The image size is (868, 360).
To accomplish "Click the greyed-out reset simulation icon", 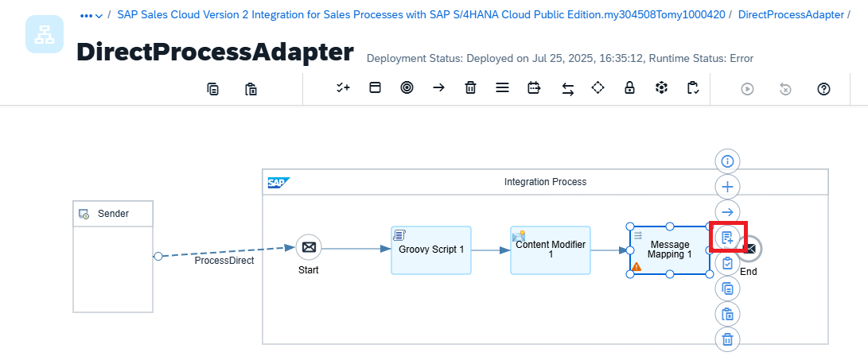I will (785, 88).
